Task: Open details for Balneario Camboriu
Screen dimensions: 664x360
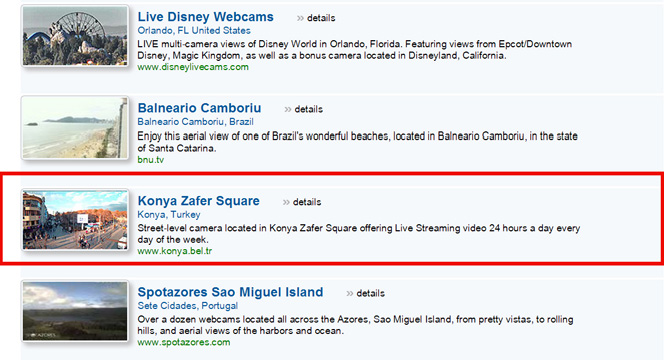Action: pos(304,109)
